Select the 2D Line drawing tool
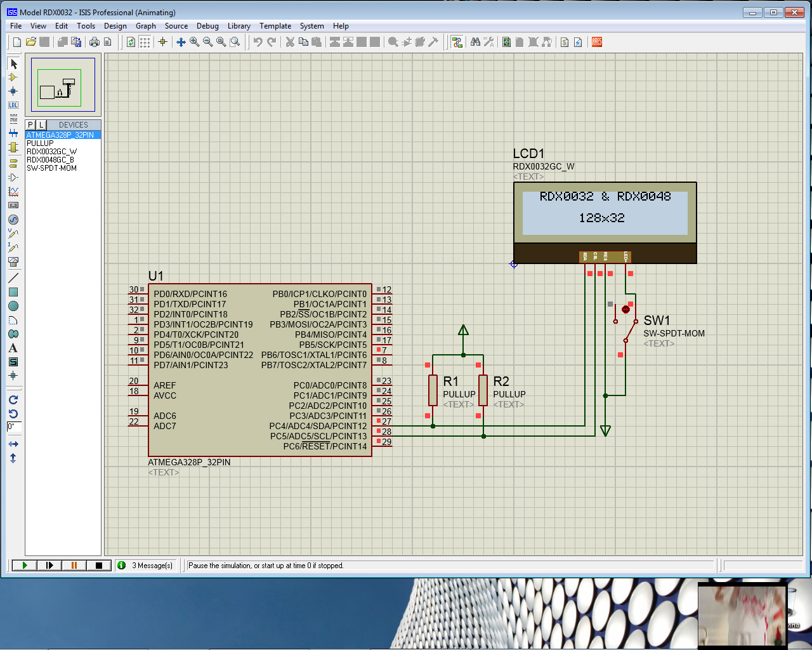Viewport: 812px width, 650px height. point(13,278)
